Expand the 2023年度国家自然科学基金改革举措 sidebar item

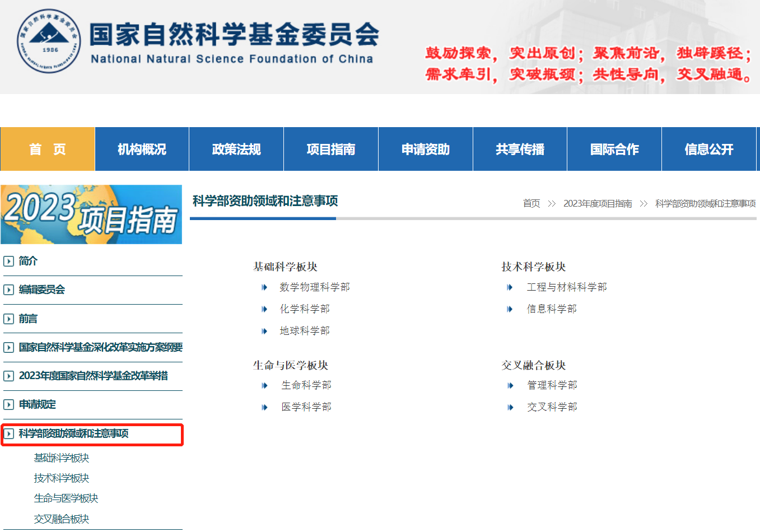click(9, 376)
